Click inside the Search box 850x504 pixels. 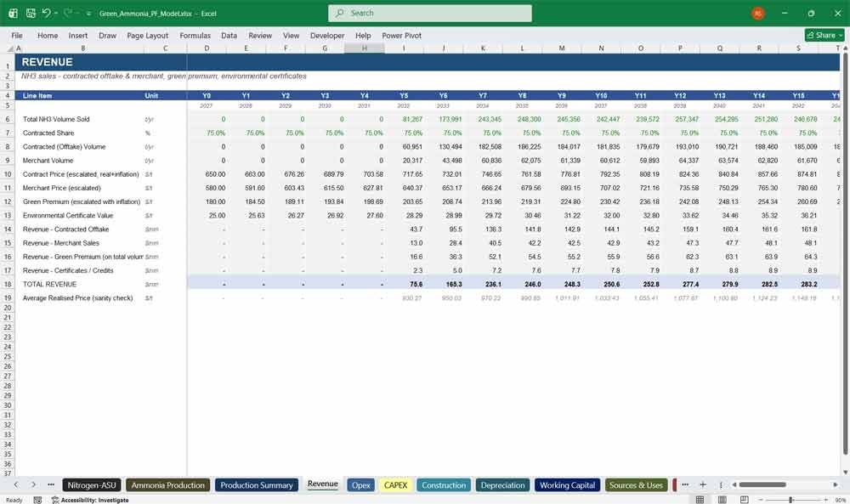(x=430, y=13)
